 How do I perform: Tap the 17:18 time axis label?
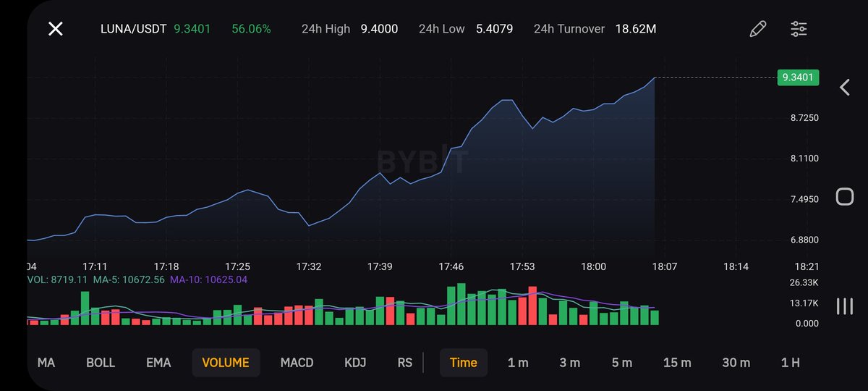point(166,266)
